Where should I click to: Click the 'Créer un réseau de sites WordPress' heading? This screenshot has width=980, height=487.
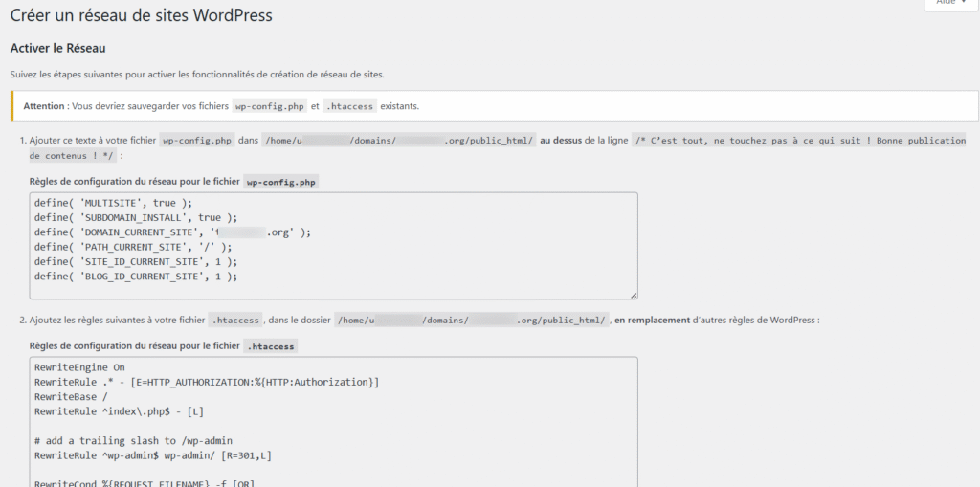tap(142, 15)
